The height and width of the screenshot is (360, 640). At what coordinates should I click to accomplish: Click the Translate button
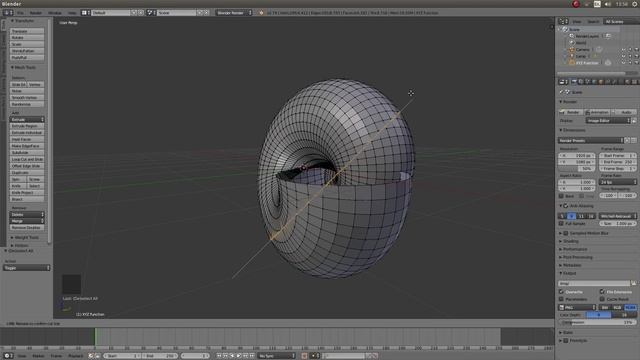27,31
